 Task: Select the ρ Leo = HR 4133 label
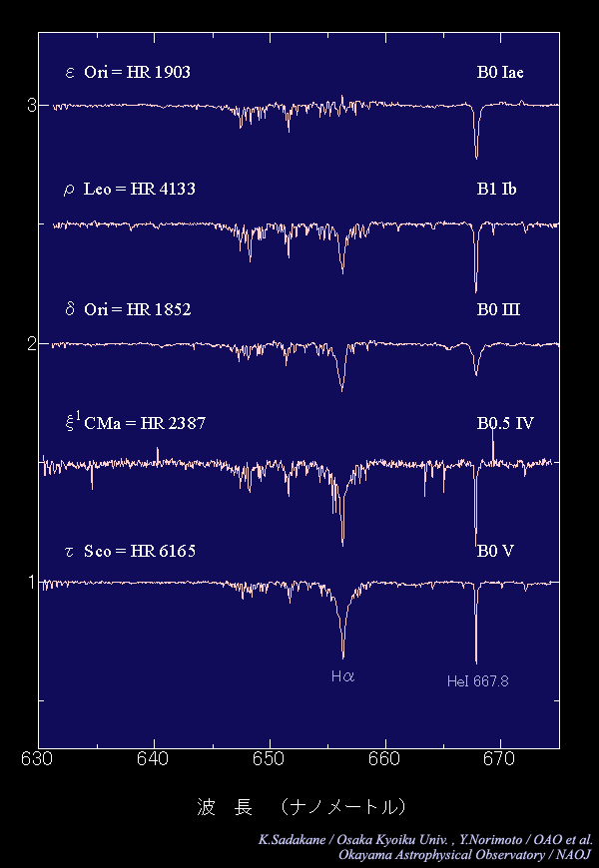(x=130, y=190)
